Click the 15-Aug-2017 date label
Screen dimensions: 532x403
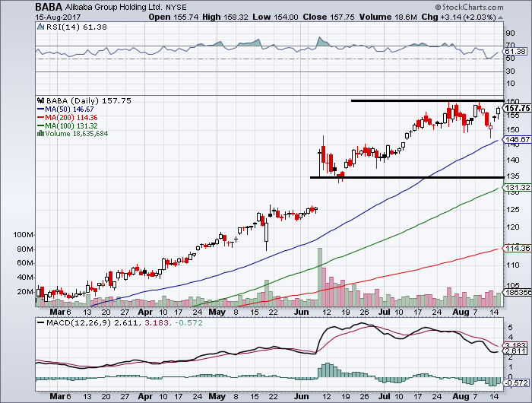click(58, 17)
